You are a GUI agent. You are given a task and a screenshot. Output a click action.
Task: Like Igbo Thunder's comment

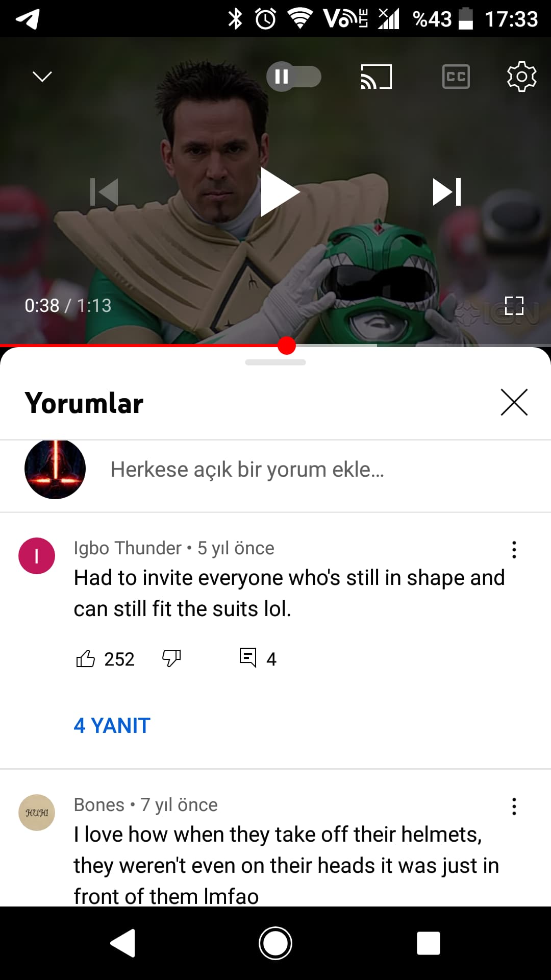point(85,658)
